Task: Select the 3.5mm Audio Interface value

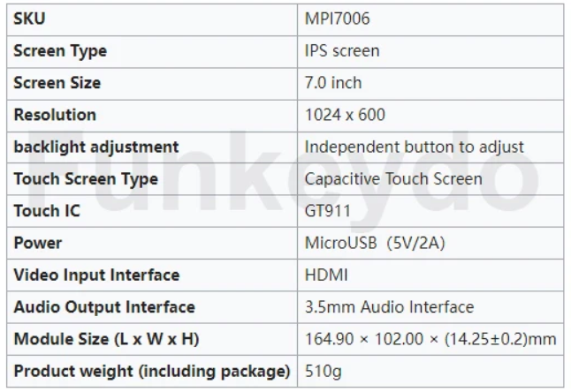Action: click(x=389, y=307)
